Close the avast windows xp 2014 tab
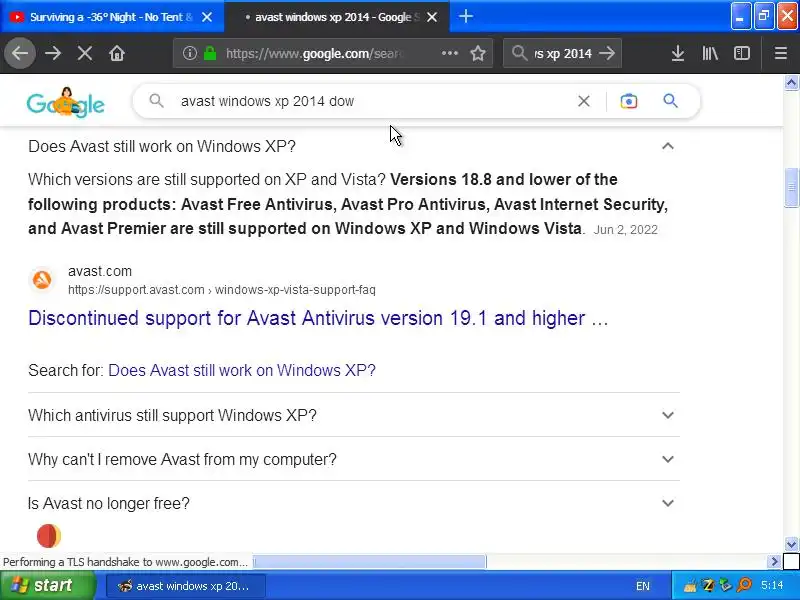 [x=432, y=17]
